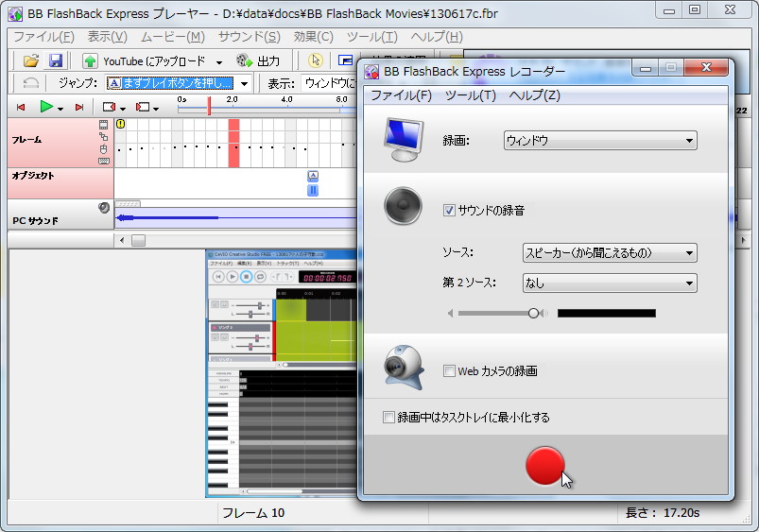759x532 pixels.
Task: Click 長さ: 17.20s status text
Action: click(x=663, y=513)
